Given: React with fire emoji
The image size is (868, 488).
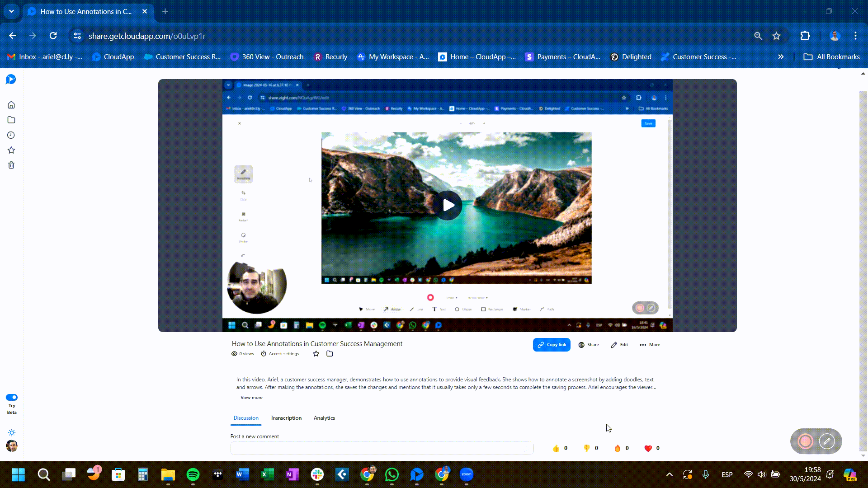Looking at the screenshot, I should pos(617,448).
